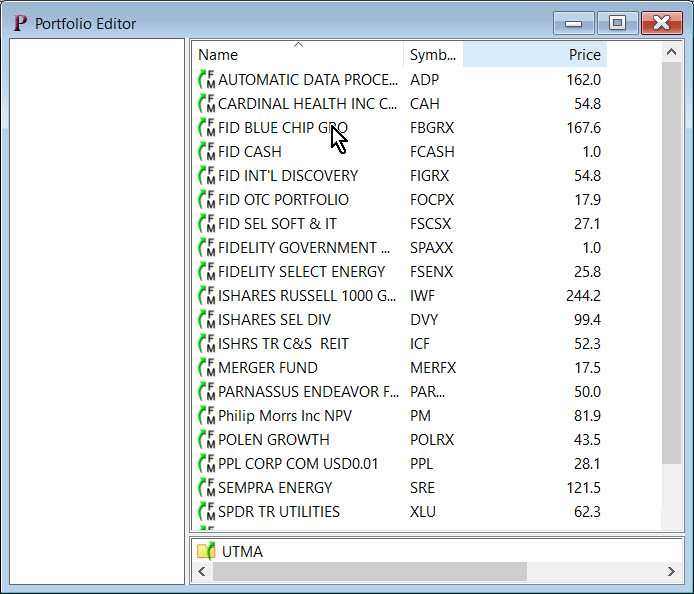Click the icon beside FID SEL SOFT & IT
The height and width of the screenshot is (594, 694).
pyautogui.click(x=207, y=224)
